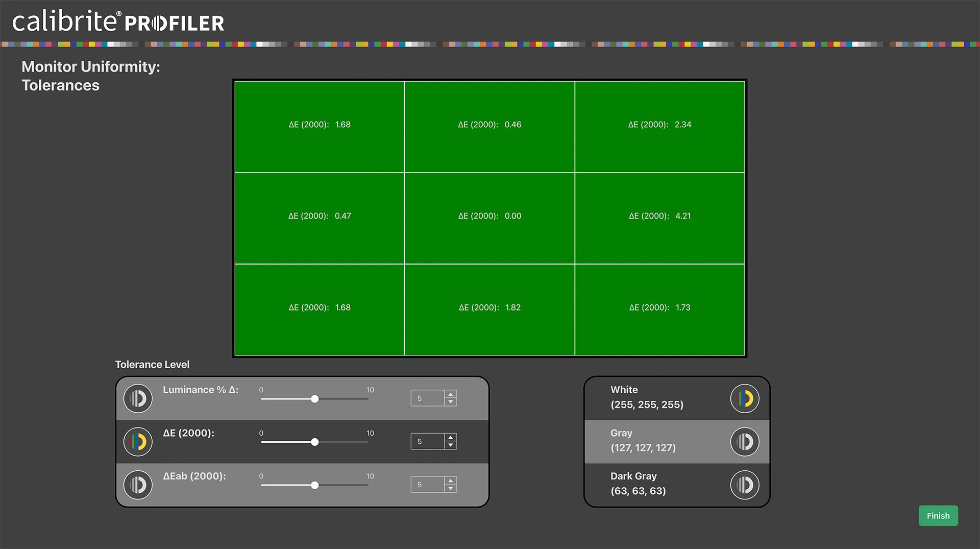Enable the Luminance % Δ tolerance icon
This screenshot has width=980, height=549.
coord(138,398)
